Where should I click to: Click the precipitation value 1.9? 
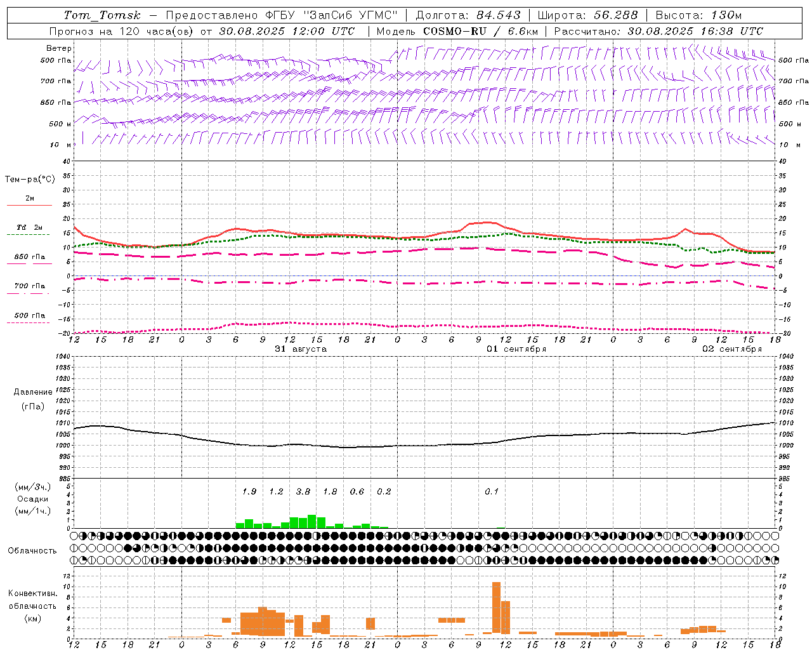(x=249, y=492)
